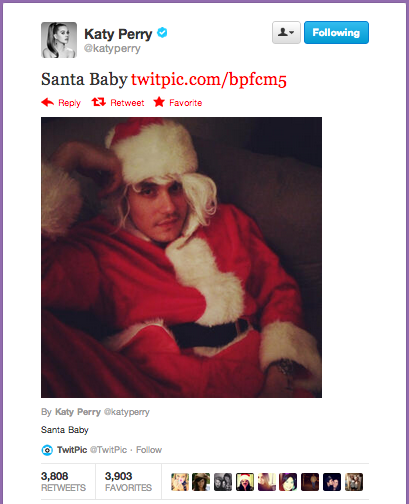Follow the TwitPic account
Image resolution: width=409 pixels, height=504 pixels.
pyautogui.click(x=149, y=450)
